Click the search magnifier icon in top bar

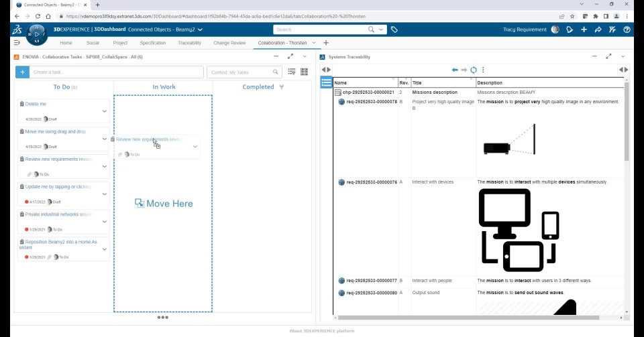pos(371,29)
